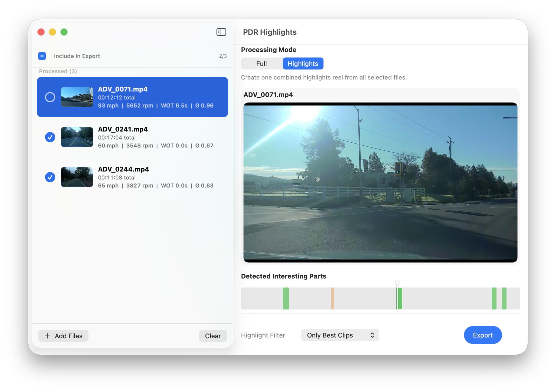
Task: Click the green zoom traffic light
Action: [x=64, y=32]
